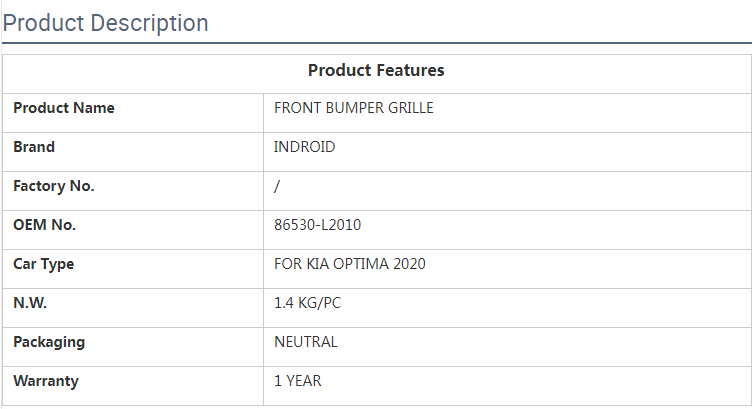Viewport: 754px width, 409px height.
Task: Select the Warranty label cell
Action: 46,381
